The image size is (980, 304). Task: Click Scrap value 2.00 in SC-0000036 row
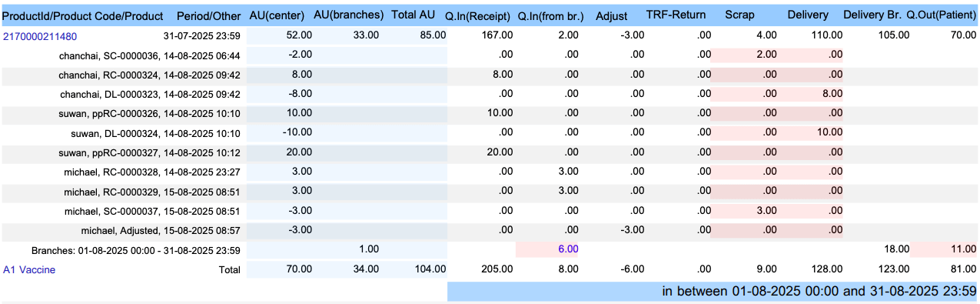(766, 55)
